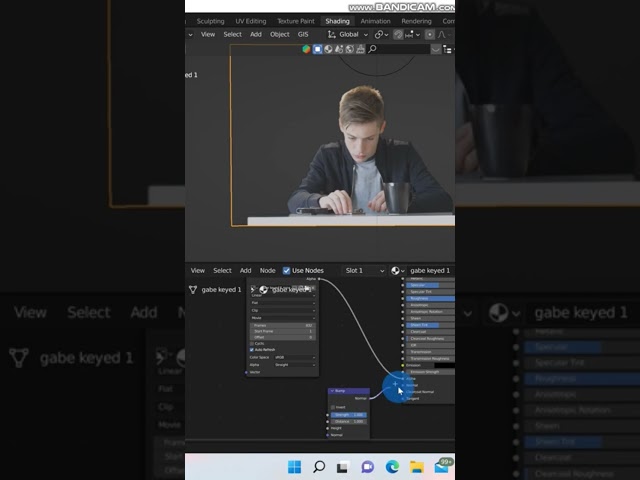Switch to the UV Editing workspace tab
640x480 pixels.
(x=251, y=21)
